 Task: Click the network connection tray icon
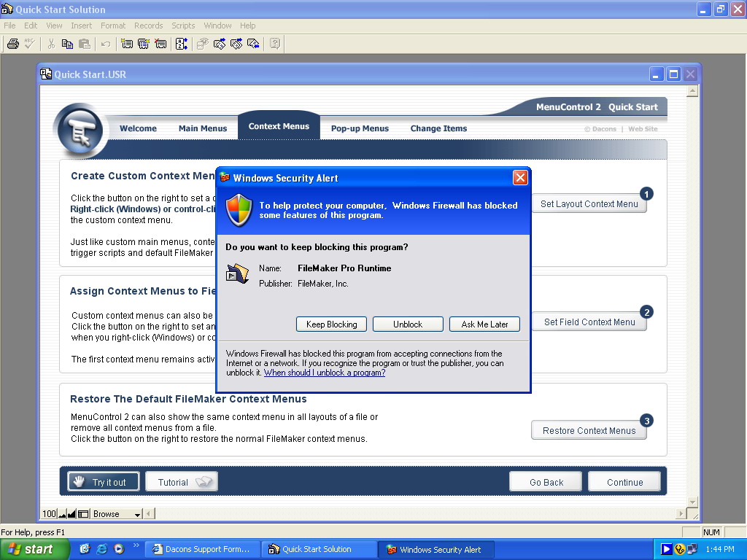pyautogui.click(x=692, y=549)
